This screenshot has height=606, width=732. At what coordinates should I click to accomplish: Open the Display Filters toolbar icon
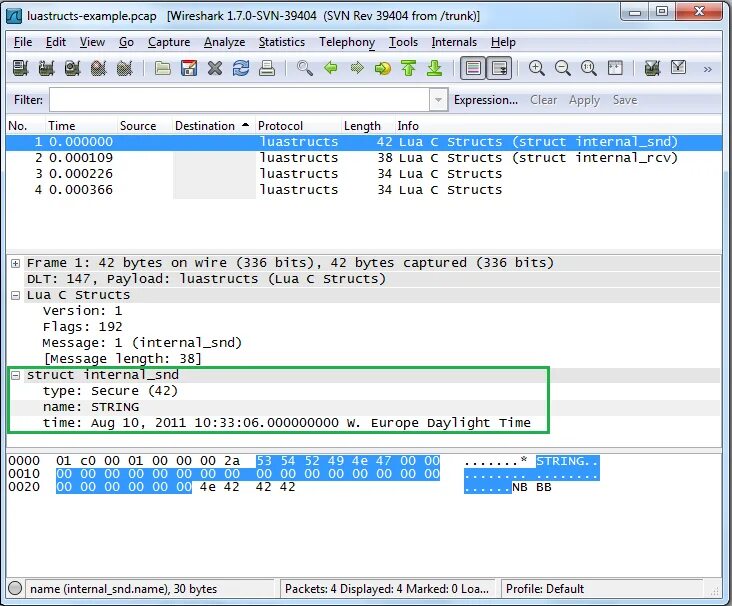678,68
